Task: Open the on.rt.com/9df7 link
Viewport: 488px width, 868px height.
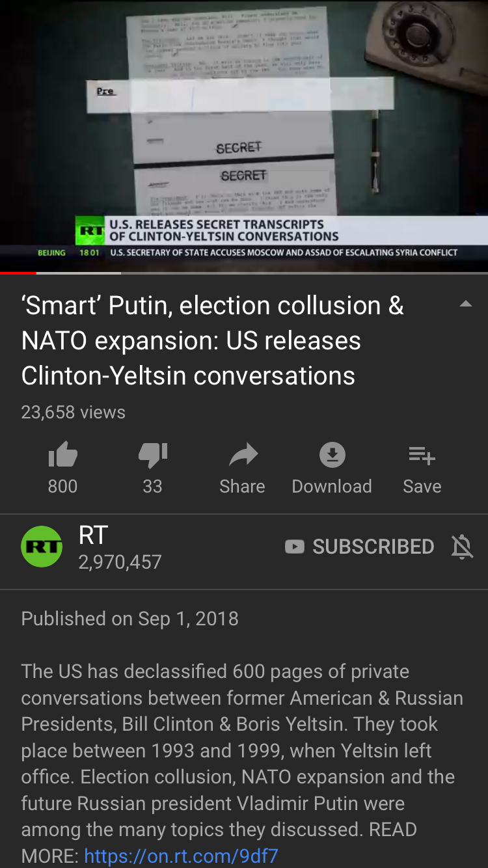Action: (x=181, y=856)
